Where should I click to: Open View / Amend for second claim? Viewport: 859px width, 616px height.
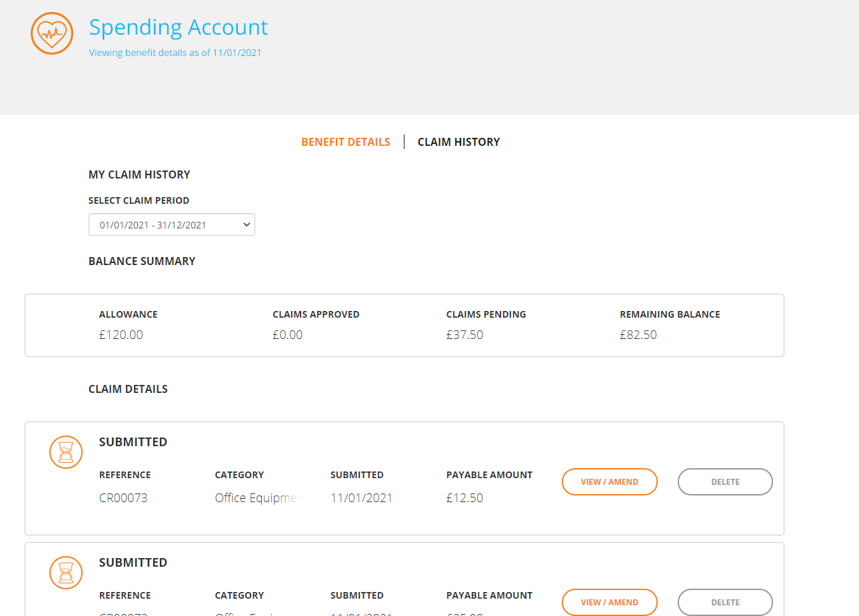pyautogui.click(x=610, y=602)
